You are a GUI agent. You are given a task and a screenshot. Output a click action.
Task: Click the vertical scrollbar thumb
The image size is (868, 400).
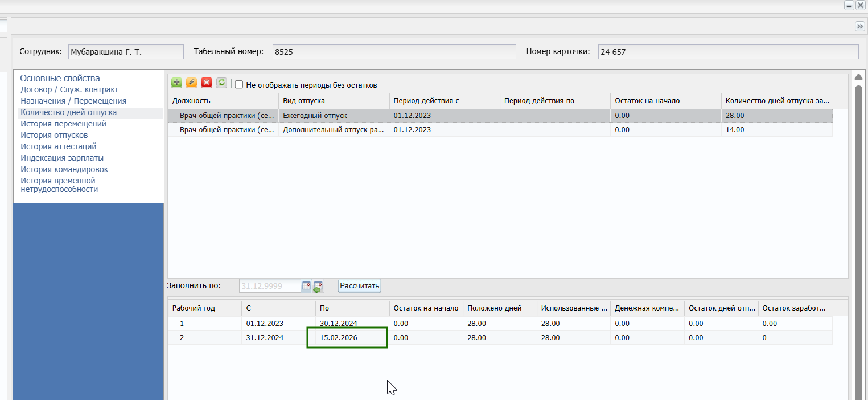click(x=859, y=242)
